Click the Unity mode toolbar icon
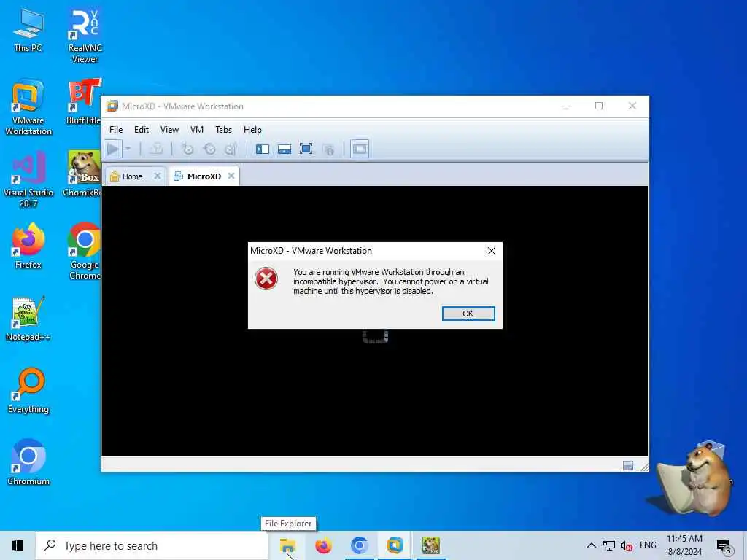Viewport: 747px width, 560px height. coord(328,149)
